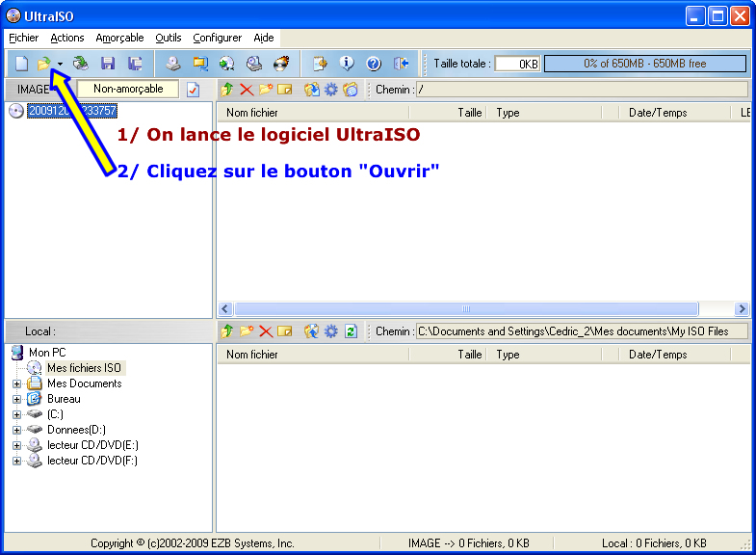Click the New image toolbar icon
This screenshot has width=756, height=555.
tap(21, 64)
